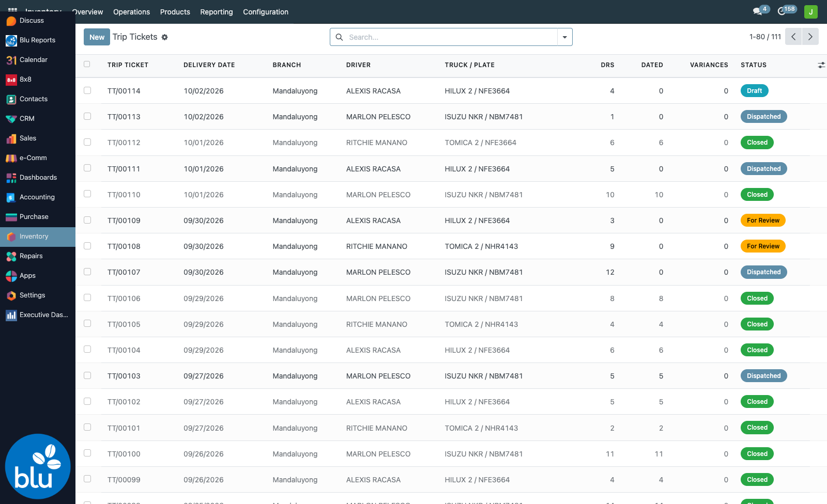Viewport: 827px width, 504px height.
Task: Open the Operations menu
Action: pos(131,12)
